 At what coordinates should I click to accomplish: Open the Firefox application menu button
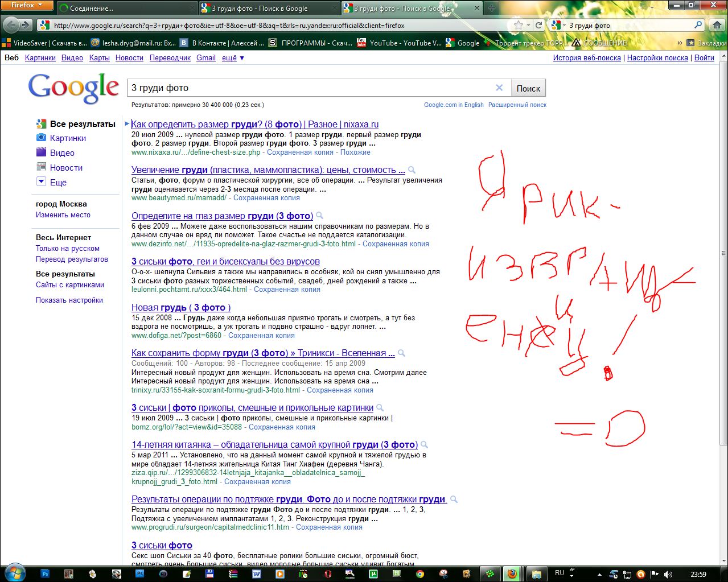[27, 5]
